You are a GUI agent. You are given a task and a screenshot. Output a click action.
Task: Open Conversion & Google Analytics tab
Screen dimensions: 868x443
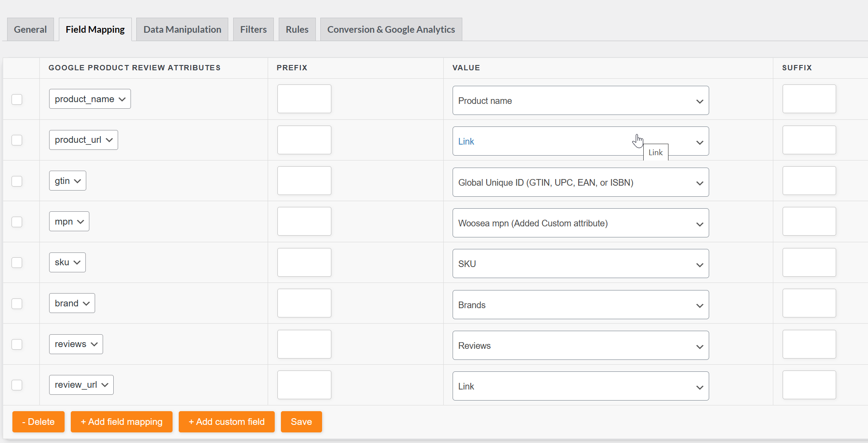391,30
